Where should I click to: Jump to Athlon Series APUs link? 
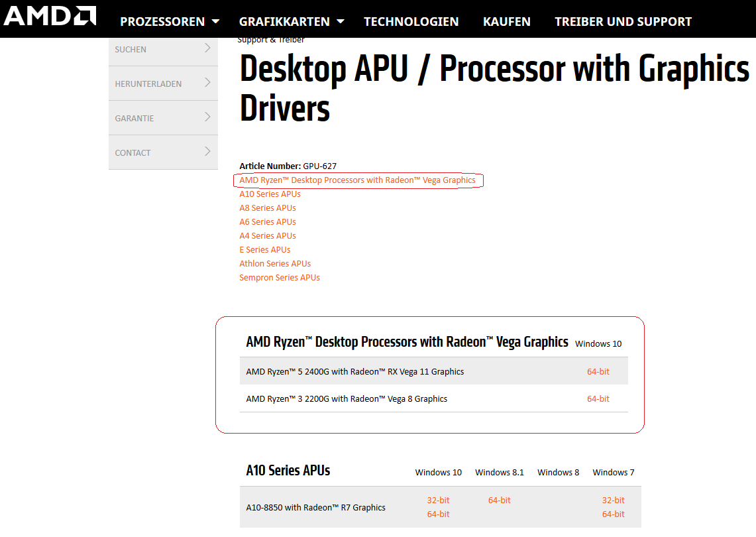pyautogui.click(x=275, y=263)
